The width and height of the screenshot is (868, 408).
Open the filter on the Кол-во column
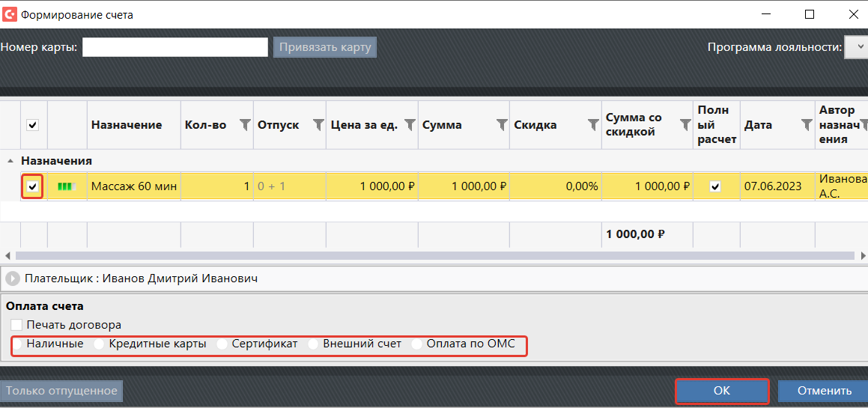(244, 125)
